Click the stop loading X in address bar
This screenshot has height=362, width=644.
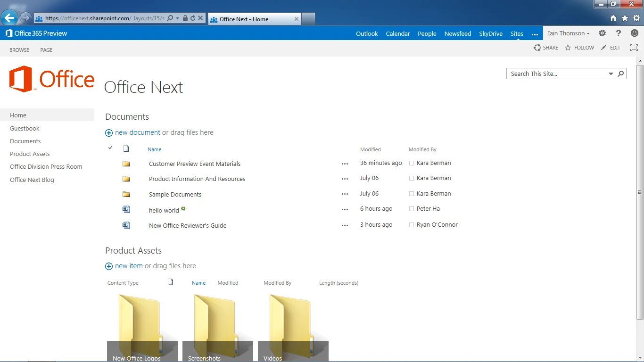click(x=200, y=18)
